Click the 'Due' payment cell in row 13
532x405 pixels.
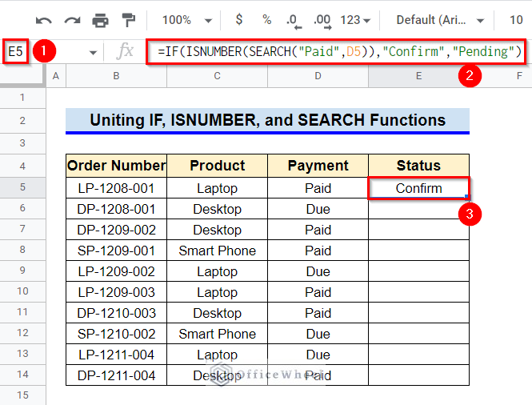(x=318, y=355)
